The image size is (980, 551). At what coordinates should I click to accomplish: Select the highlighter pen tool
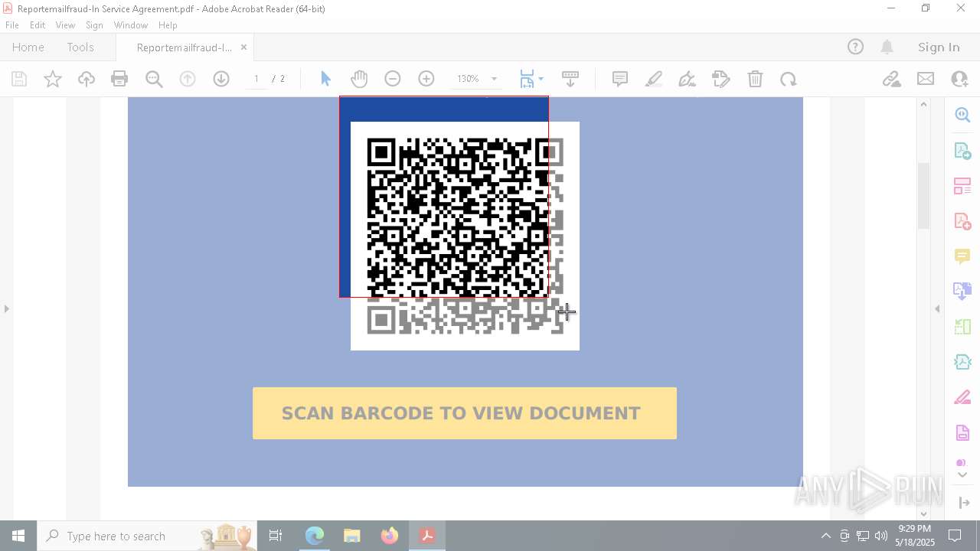tap(654, 79)
